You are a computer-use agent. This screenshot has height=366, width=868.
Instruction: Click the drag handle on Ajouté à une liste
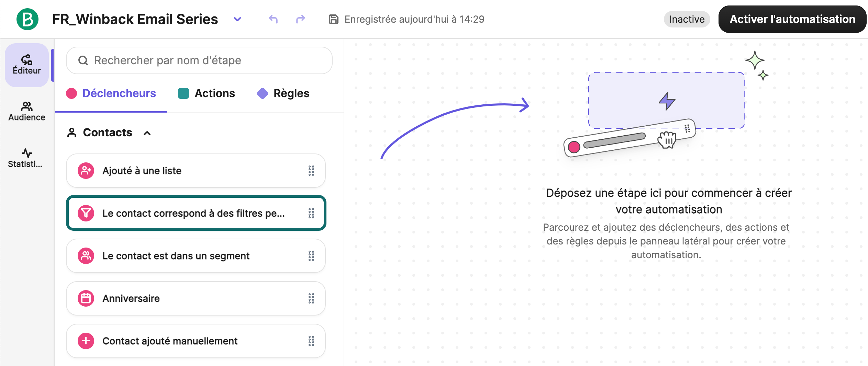311,171
